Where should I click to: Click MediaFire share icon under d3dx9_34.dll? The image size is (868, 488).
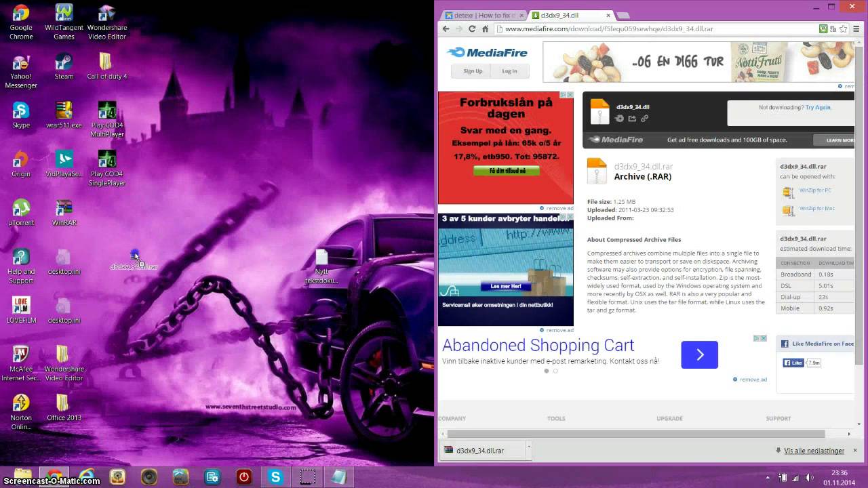click(x=632, y=119)
